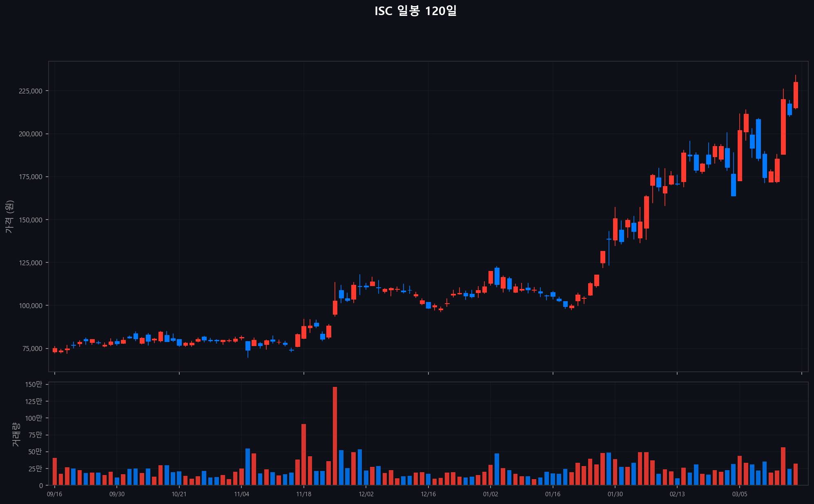Screen dimensions: 814x504
Task: Select the 01/02 date label
Action: pyautogui.click(x=491, y=494)
